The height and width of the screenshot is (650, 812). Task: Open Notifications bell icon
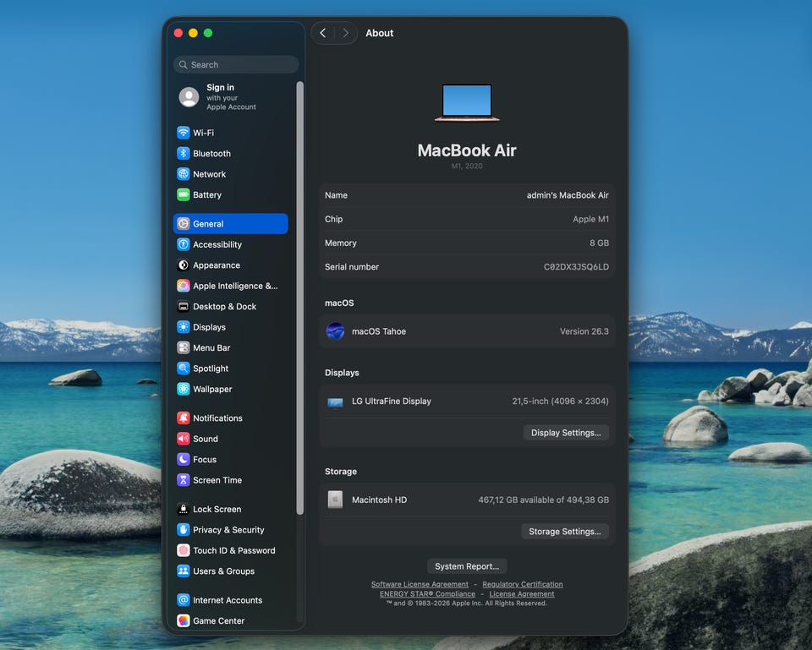tap(184, 418)
